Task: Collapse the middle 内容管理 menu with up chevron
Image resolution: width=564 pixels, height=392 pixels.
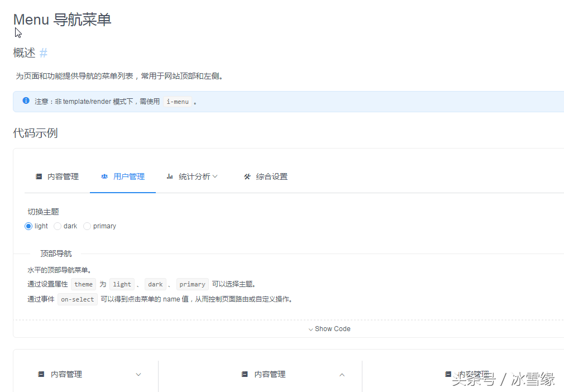Action: pyautogui.click(x=342, y=375)
